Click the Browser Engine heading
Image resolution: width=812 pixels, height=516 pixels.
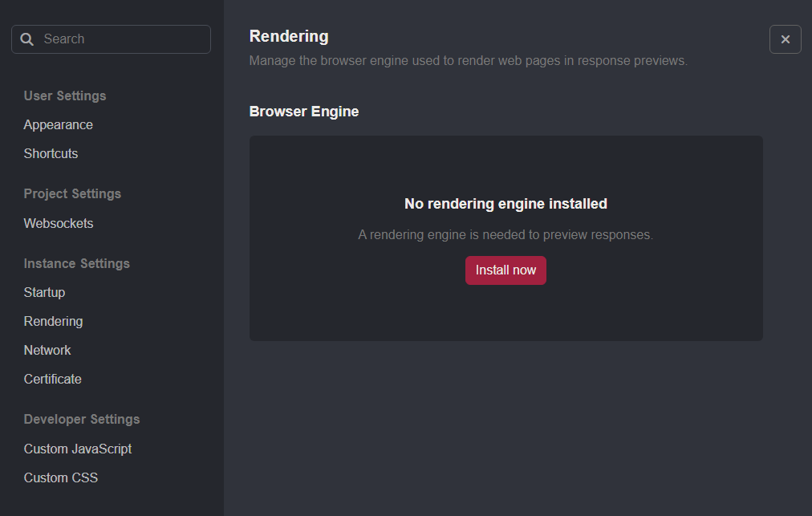click(304, 111)
